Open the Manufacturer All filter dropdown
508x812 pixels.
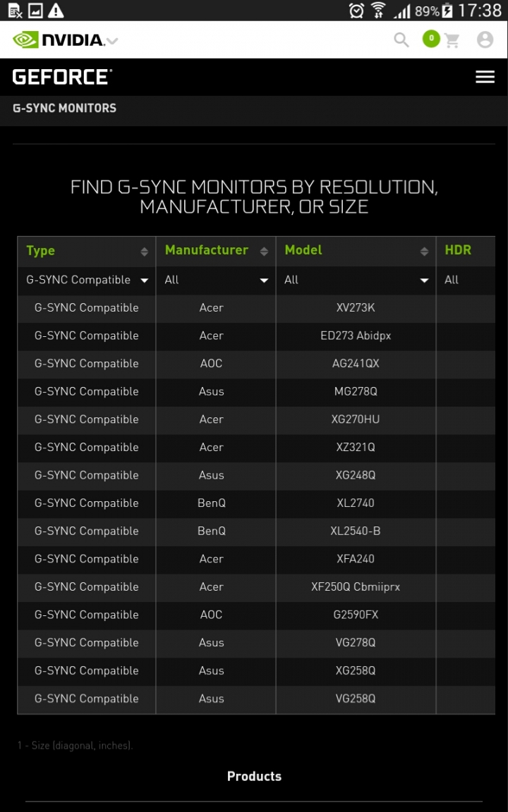pos(216,280)
